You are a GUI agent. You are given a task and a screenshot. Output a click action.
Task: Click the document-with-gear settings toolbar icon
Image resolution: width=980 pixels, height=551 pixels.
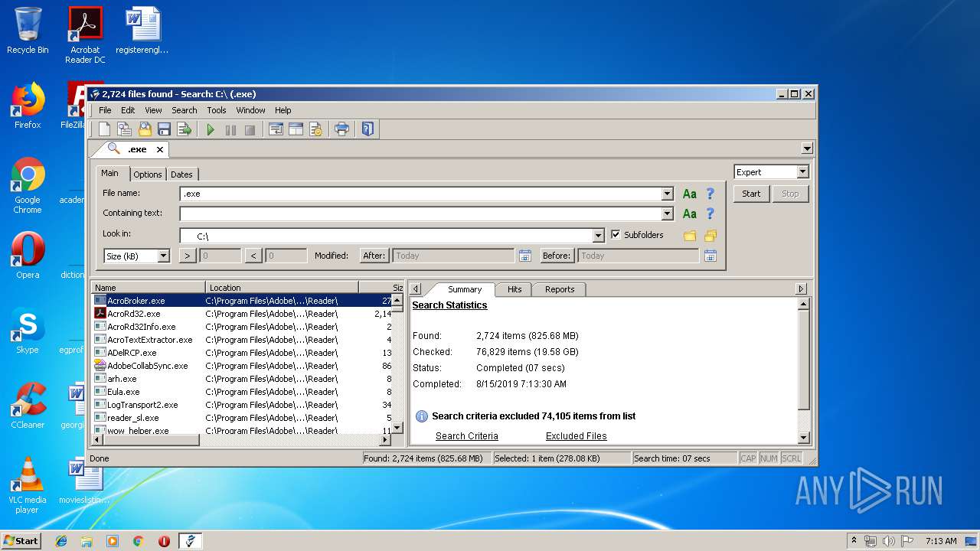click(315, 129)
